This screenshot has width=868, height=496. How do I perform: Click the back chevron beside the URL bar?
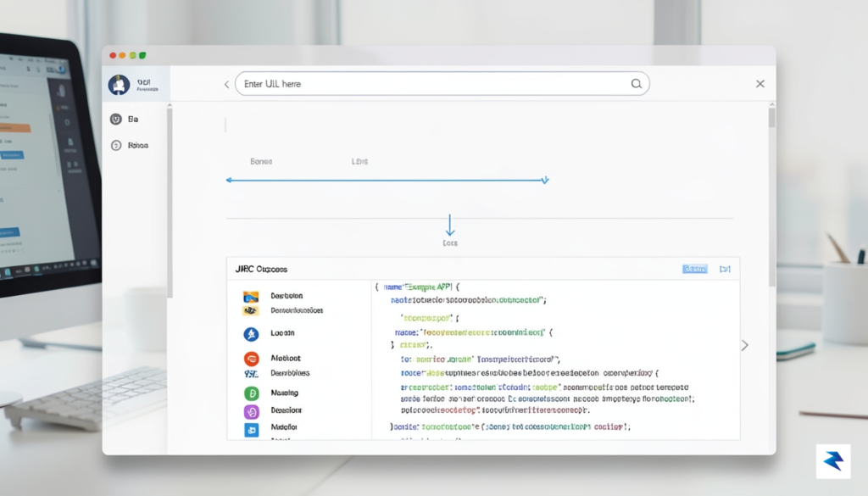click(226, 84)
